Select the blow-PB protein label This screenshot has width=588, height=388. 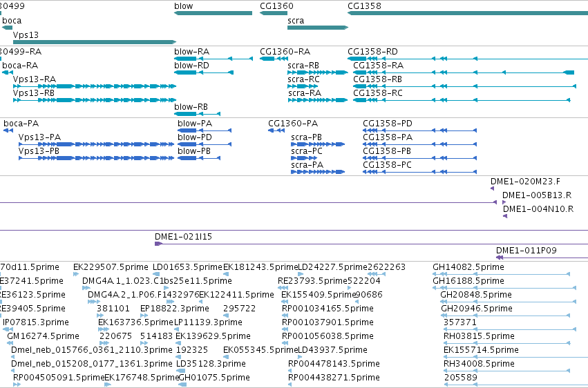tap(194, 151)
